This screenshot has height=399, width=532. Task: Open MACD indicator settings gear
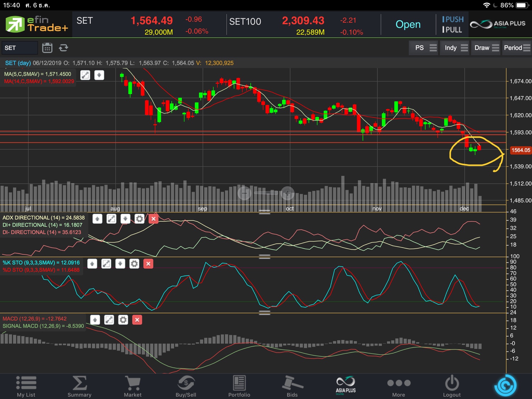123,320
